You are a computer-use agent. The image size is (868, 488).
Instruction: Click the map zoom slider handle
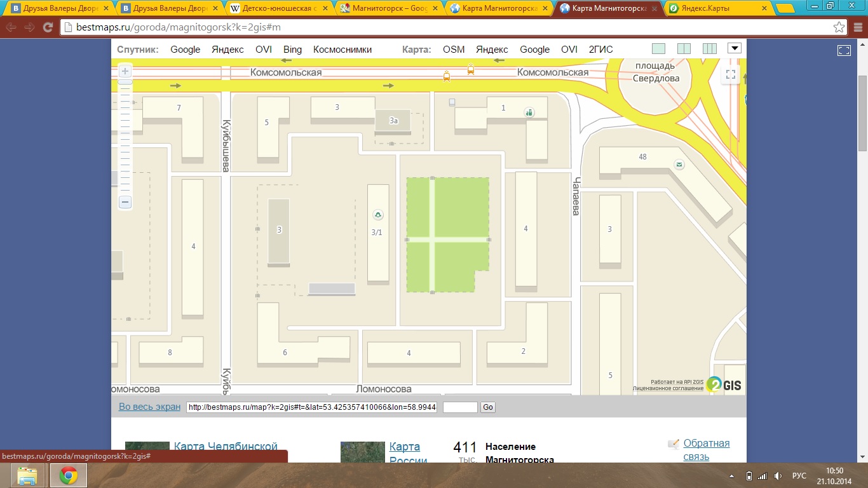point(125,82)
